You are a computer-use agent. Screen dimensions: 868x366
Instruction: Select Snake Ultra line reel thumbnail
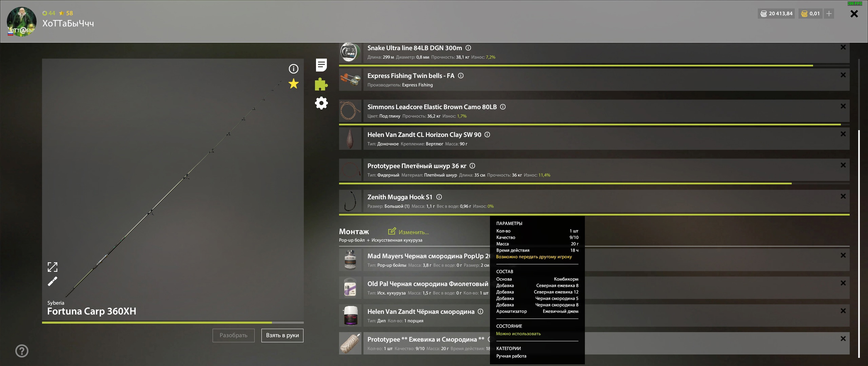coord(350,53)
